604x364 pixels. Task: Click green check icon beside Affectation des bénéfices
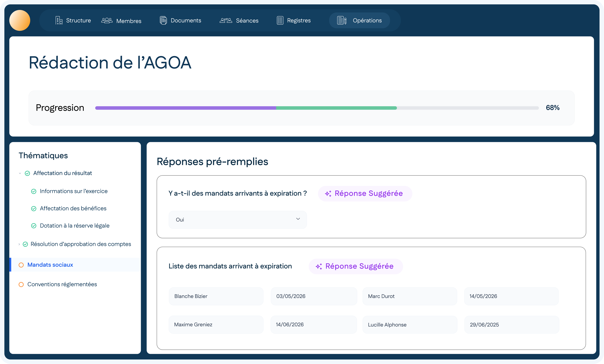coord(34,209)
